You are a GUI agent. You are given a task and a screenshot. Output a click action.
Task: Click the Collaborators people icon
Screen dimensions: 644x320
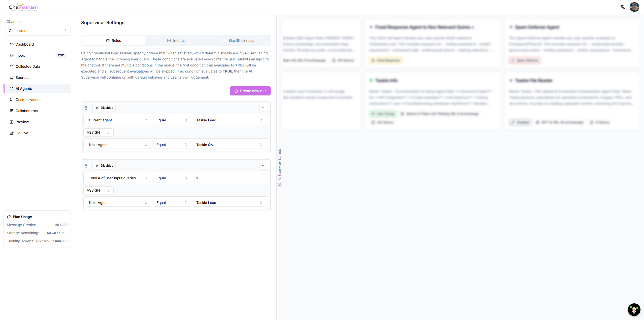click(x=12, y=111)
